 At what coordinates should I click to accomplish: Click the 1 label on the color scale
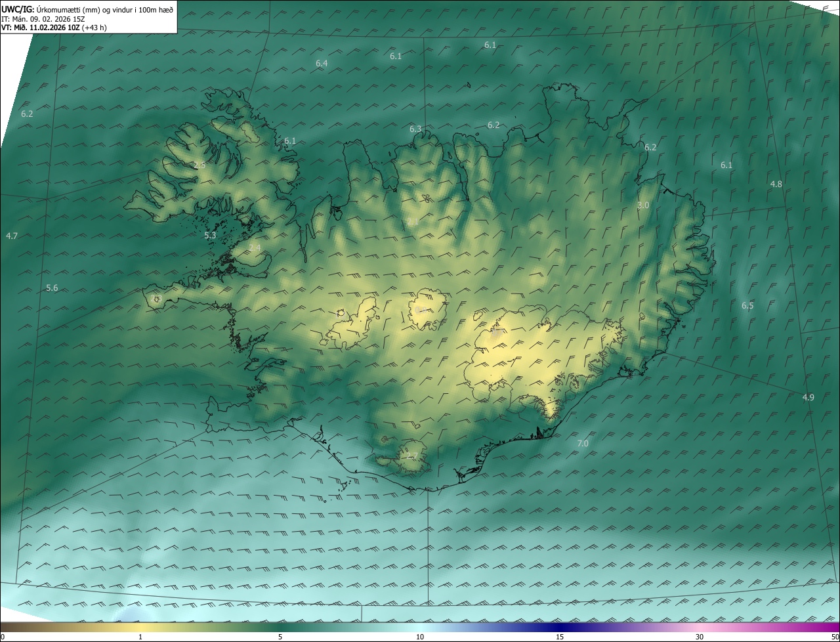point(140,637)
